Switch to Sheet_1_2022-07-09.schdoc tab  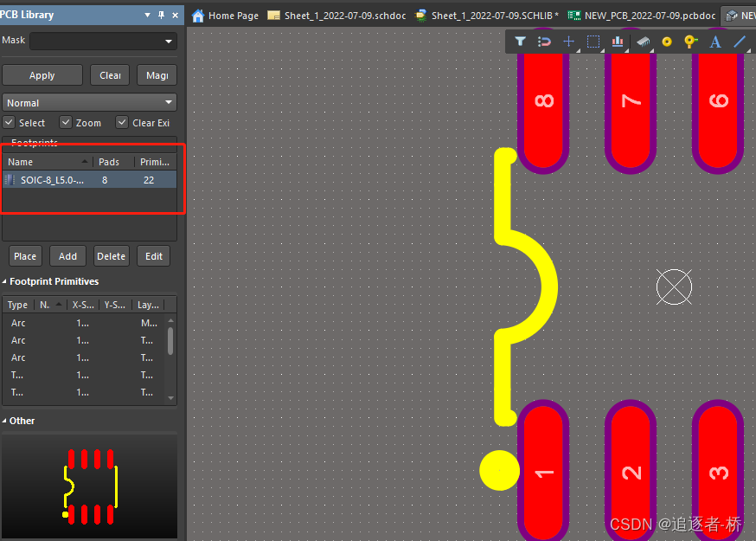(x=335, y=16)
